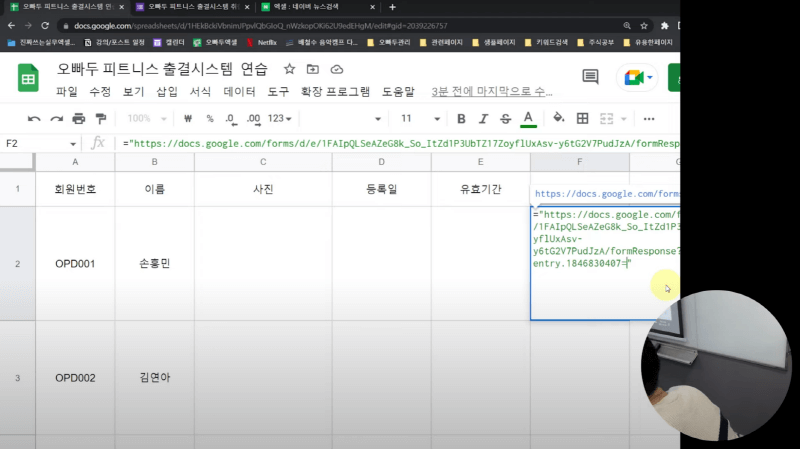
Task: Switch to the 엑셀 : 네이버 뉴스검색 tab
Action: (x=317, y=7)
